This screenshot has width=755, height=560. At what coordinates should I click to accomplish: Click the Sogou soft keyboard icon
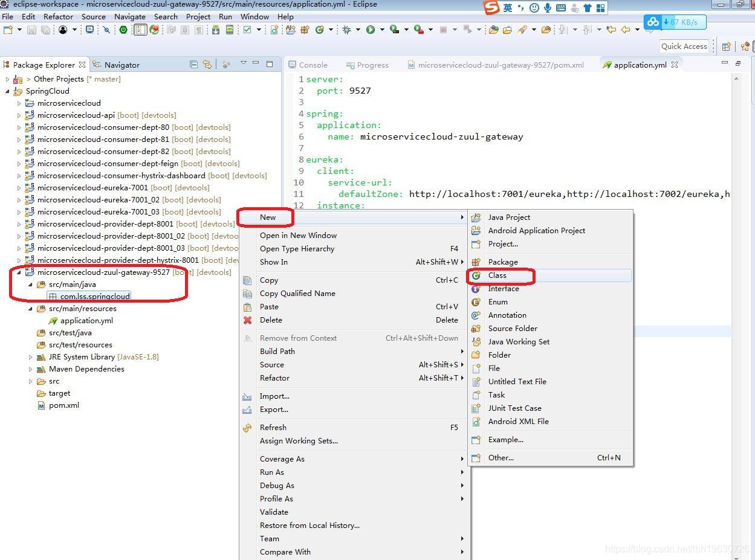(x=561, y=8)
